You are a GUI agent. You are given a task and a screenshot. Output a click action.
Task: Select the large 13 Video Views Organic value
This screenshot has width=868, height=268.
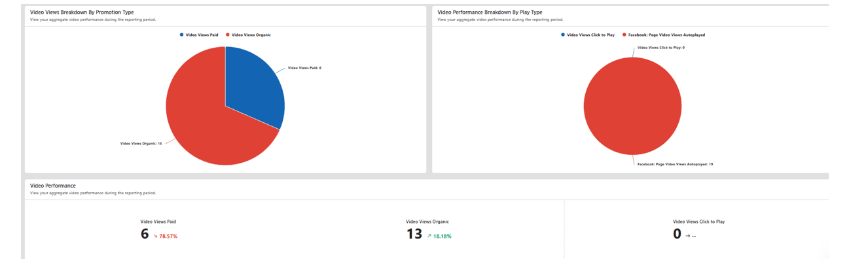pos(414,234)
